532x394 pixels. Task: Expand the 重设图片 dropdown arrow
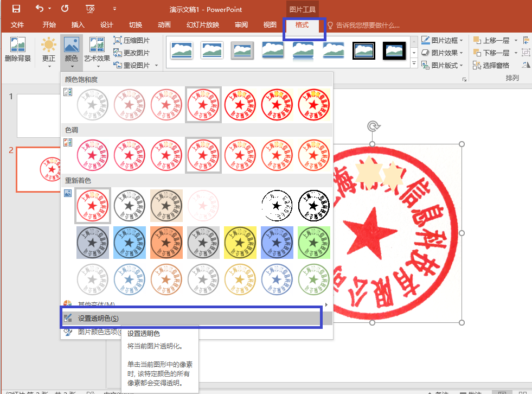(x=156, y=65)
